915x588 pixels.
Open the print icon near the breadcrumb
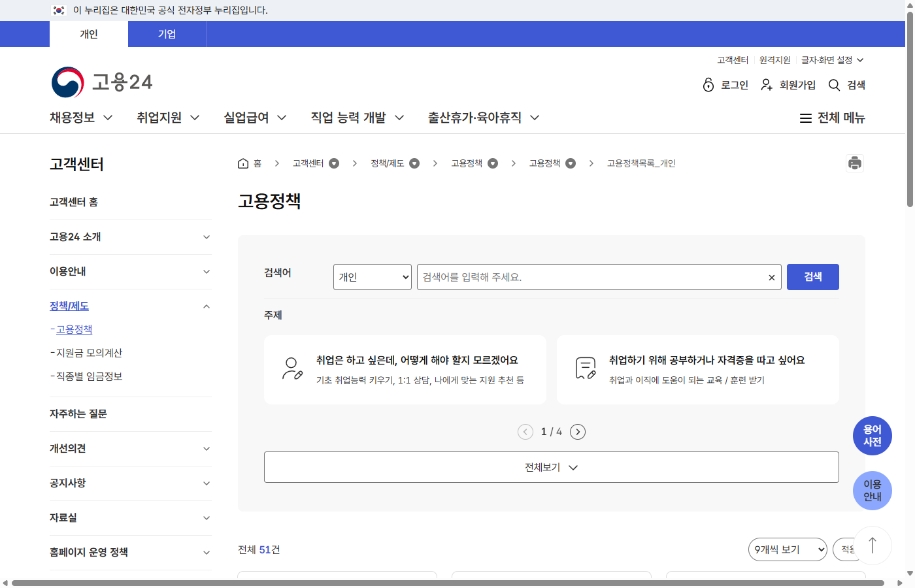coord(855,163)
